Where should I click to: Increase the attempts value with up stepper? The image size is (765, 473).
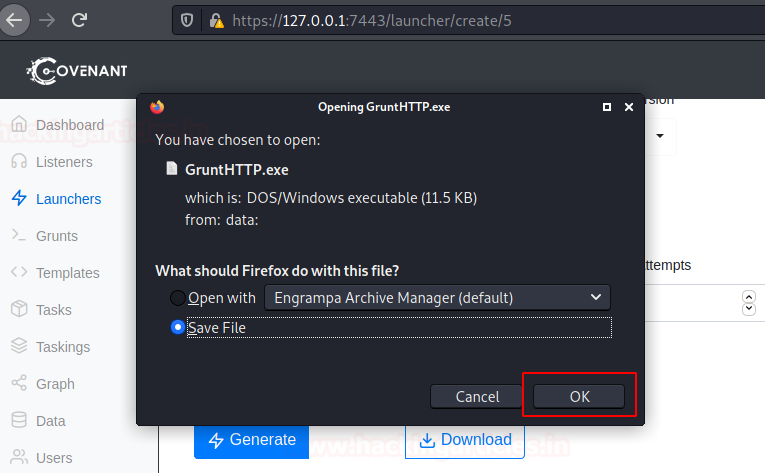[x=749, y=296]
